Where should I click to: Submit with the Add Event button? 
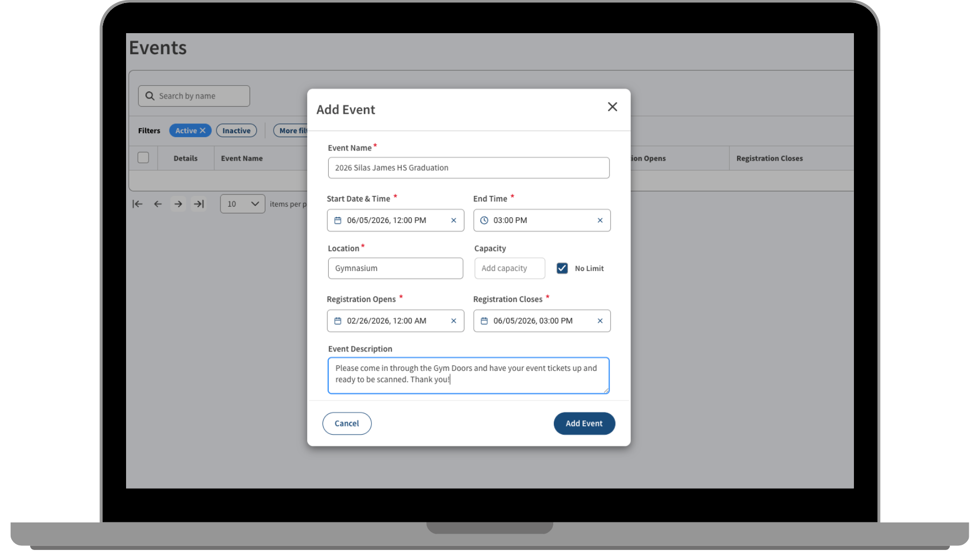pos(584,423)
